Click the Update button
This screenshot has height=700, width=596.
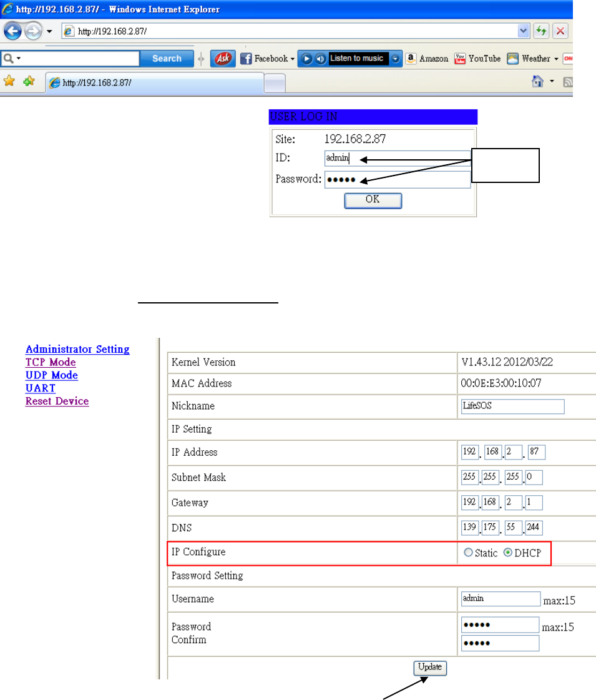[x=430, y=668]
